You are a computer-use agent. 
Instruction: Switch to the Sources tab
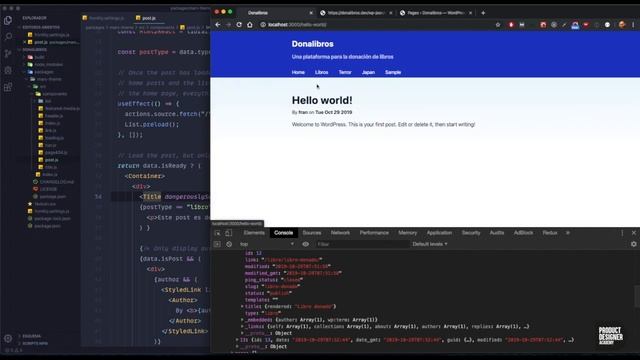[x=312, y=233]
